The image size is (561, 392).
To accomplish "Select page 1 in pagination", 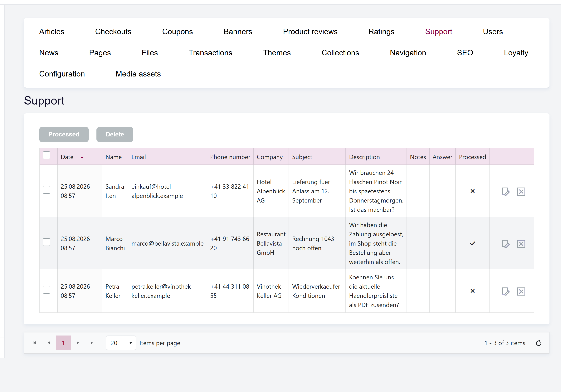I will pyautogui.click(x=63, y=343).
